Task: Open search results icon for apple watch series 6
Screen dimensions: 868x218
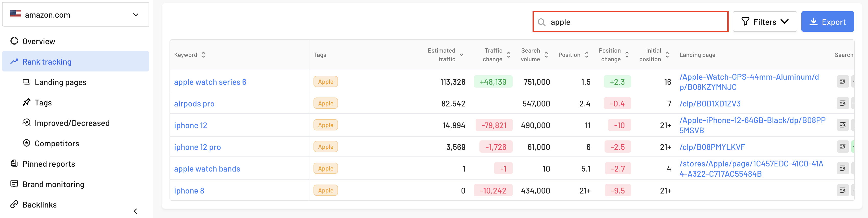Action: 843,81
